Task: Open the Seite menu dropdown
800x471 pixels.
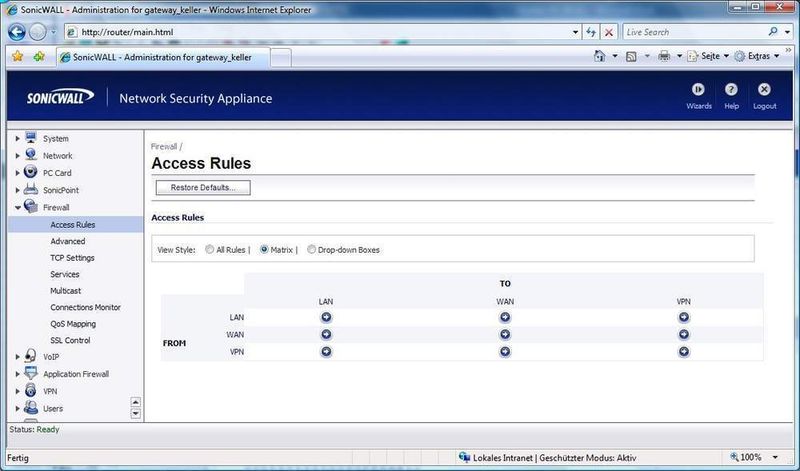Action: tap(727, 56)
